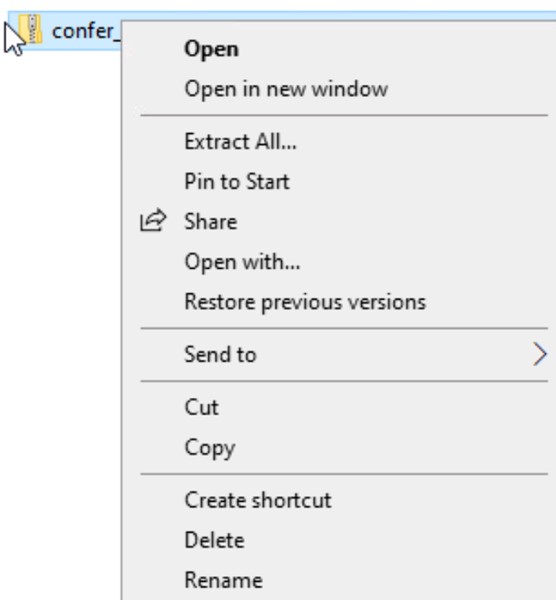
Task: Choose Open with... option
Action: 242,262
